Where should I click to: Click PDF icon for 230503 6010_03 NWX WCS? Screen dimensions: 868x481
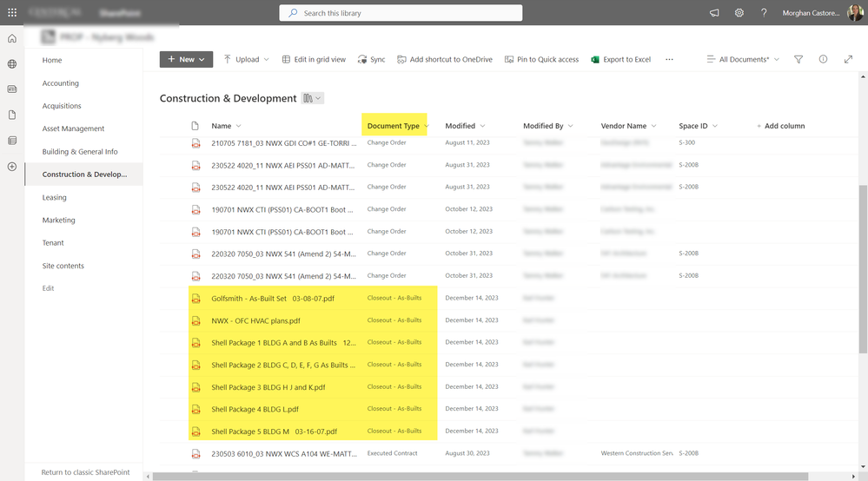(196, 454)
